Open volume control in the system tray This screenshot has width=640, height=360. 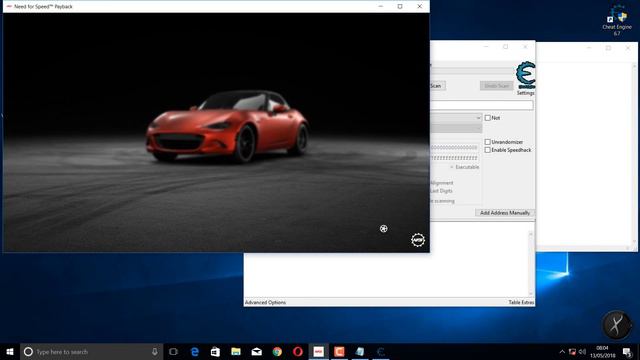point(582,351)
